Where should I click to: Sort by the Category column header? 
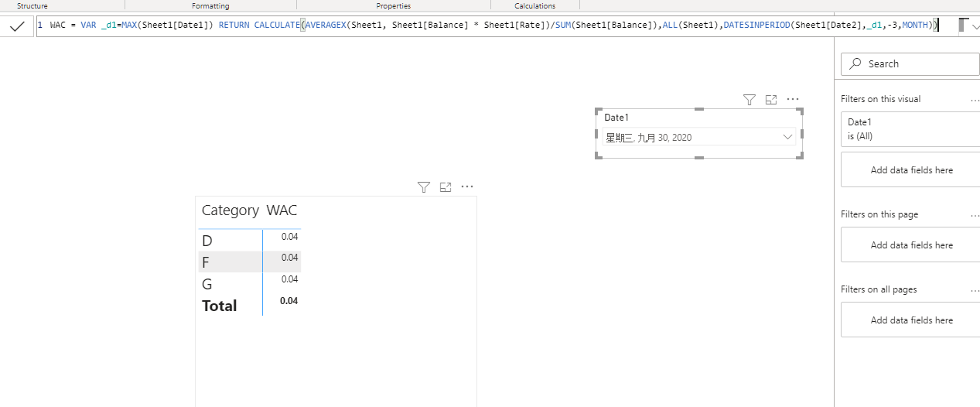coord(230,210)
